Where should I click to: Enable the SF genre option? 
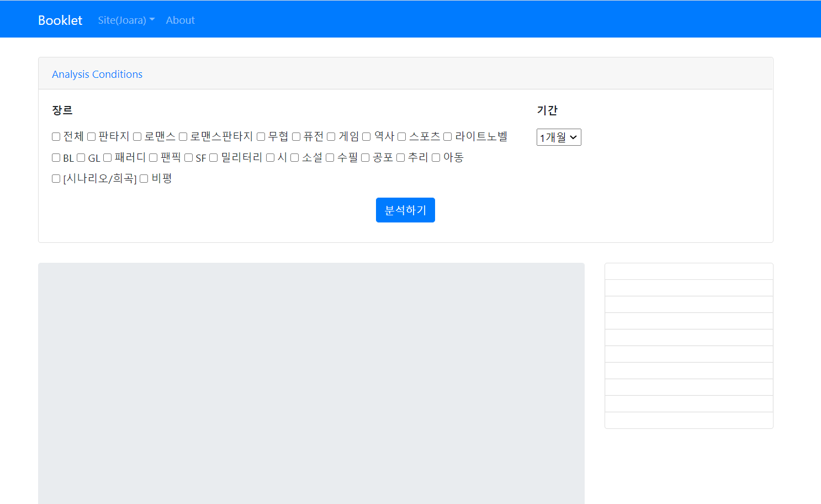click(x=188, y=157)
